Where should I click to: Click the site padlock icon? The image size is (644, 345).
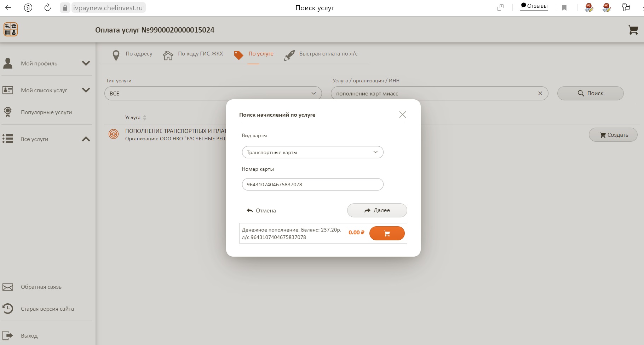tap(65, 8)
